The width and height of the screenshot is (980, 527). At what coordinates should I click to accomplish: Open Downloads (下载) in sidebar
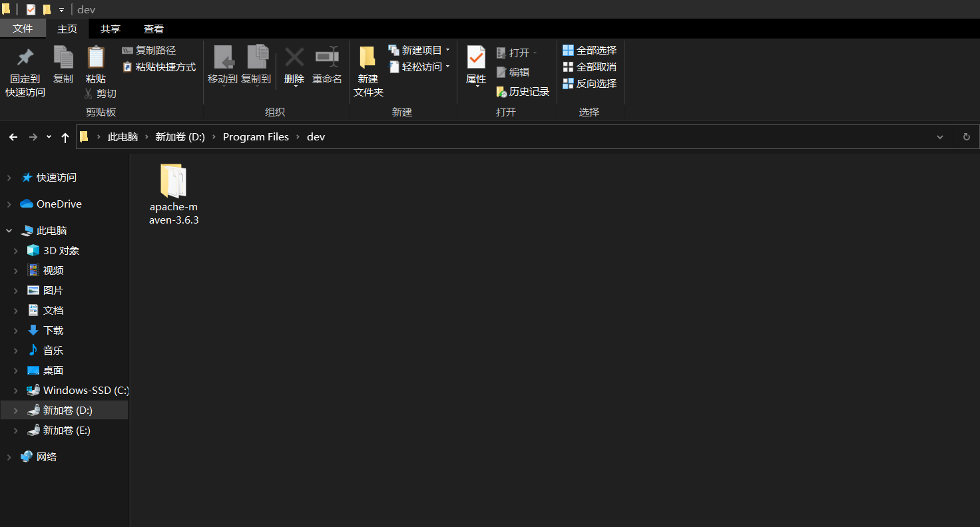coord(53,331)
